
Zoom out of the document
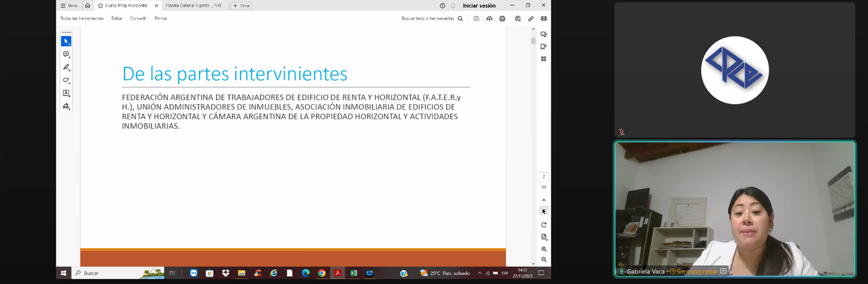(544, 260)
